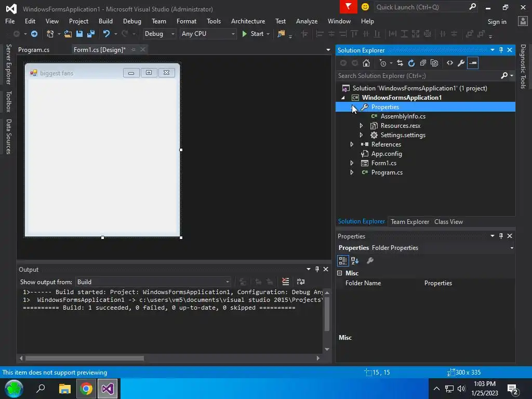Collapse the Misc category in Properties
This screenshot has height=399, width=532.
click(340, 273)
